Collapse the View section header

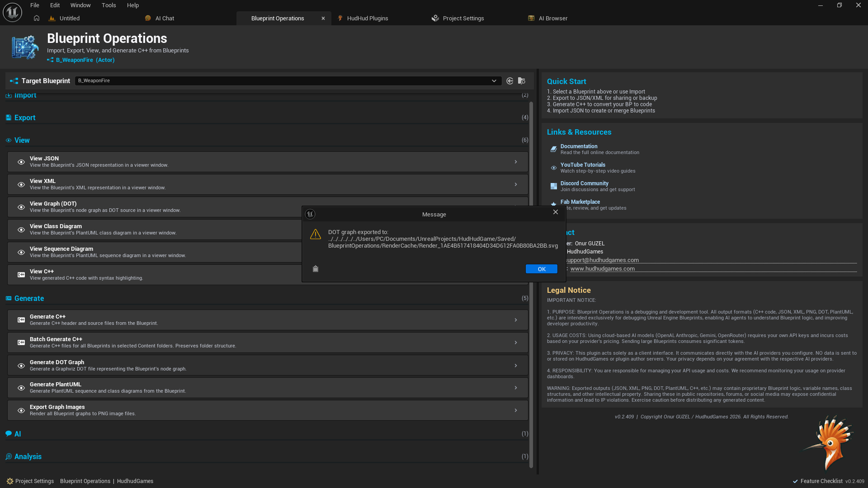click(x=22, y=140)
